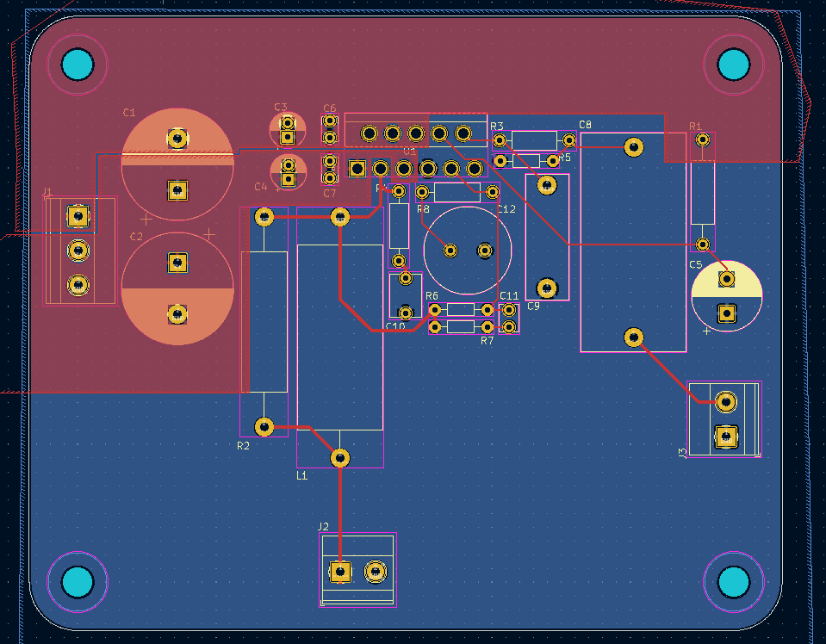Pick the R5 label text

[x=565, y=158]
